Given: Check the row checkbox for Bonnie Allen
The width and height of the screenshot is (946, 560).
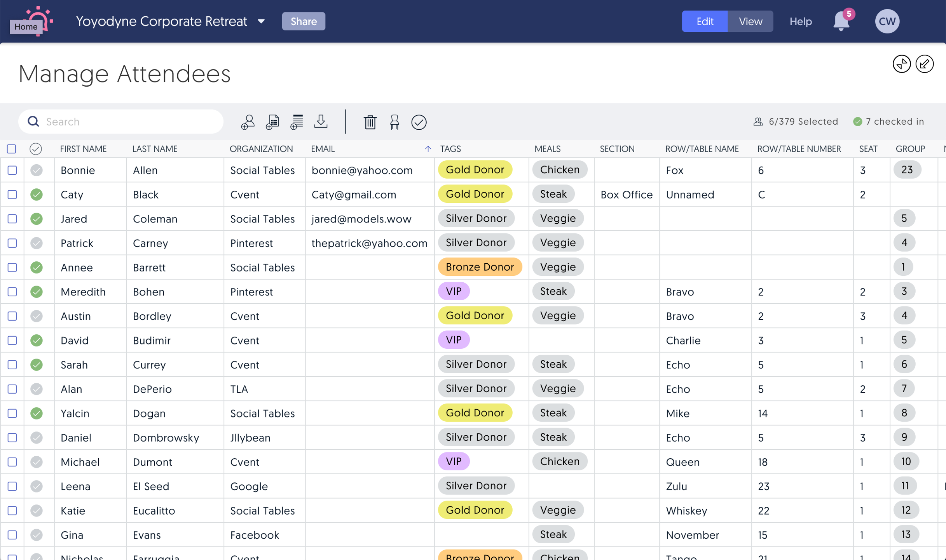Looking at the screenshot, I should coord(12,170).
